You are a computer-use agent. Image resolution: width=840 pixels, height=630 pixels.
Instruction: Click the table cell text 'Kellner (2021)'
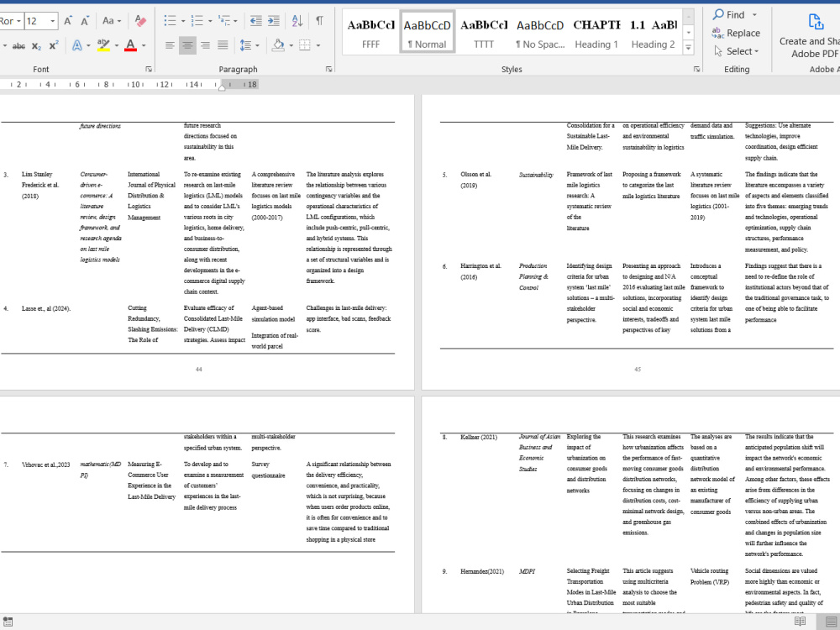point(479,437)
